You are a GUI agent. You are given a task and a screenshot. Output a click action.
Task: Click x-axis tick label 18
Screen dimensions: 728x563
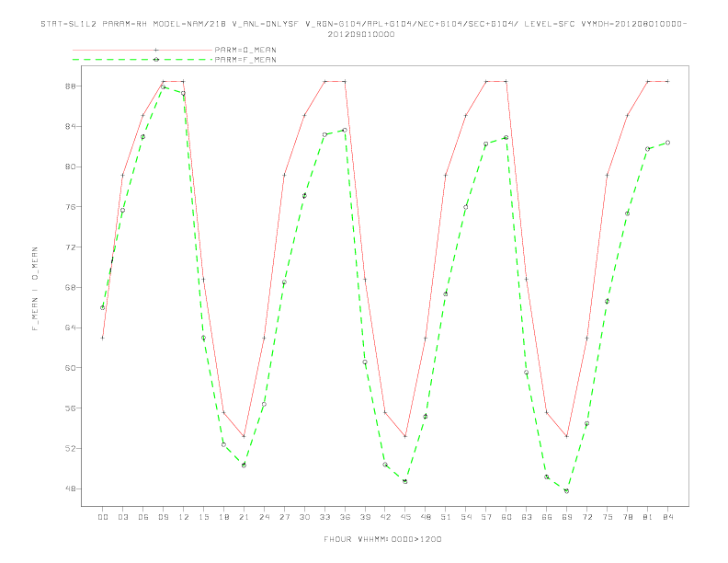point(223,517)
